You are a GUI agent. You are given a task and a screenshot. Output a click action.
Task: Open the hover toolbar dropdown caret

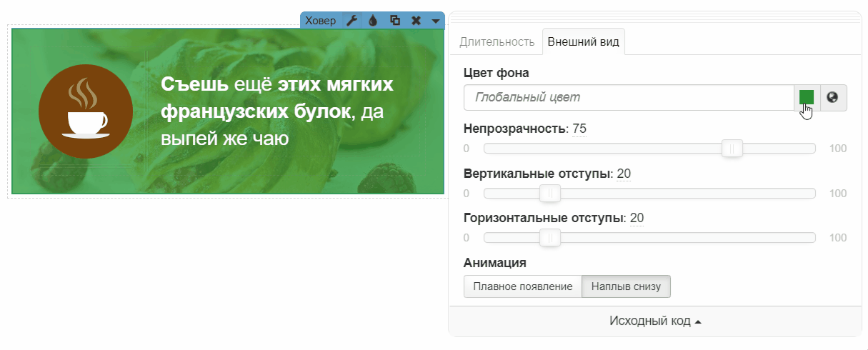point(435,21)
